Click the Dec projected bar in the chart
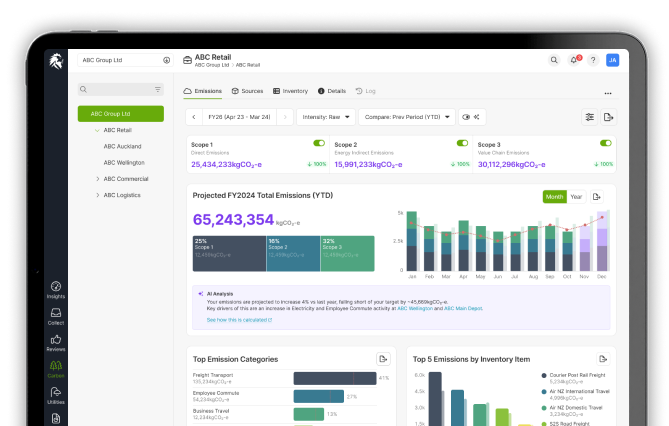 (602, 241)
